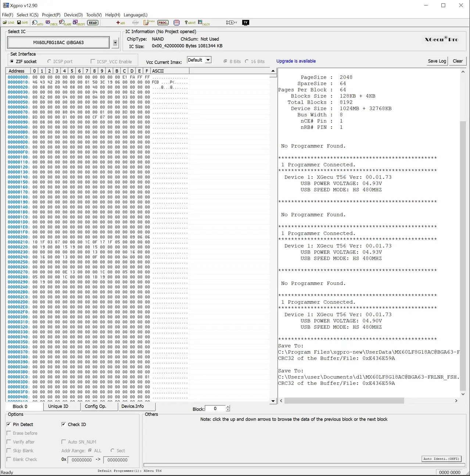Click the Block number input field
This screenshot has width=470, height=476.
coord(215,408)
